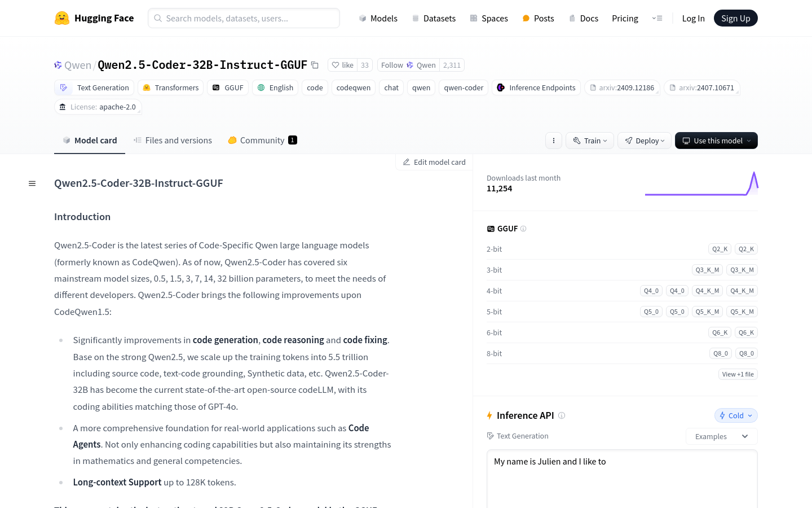Screen dimensions: 812x508
Task: Expand the Train dropdown
Action: [x=590, y=141]
